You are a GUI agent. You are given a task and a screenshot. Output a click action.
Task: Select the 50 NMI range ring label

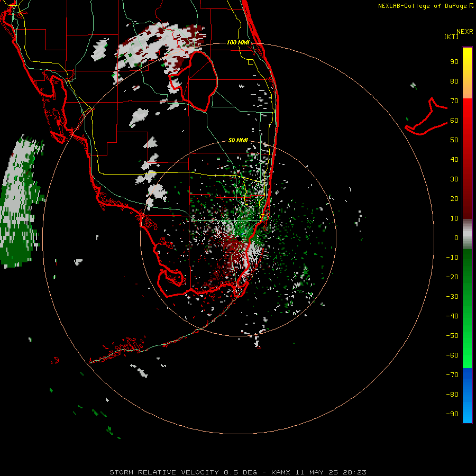(238, 140)
